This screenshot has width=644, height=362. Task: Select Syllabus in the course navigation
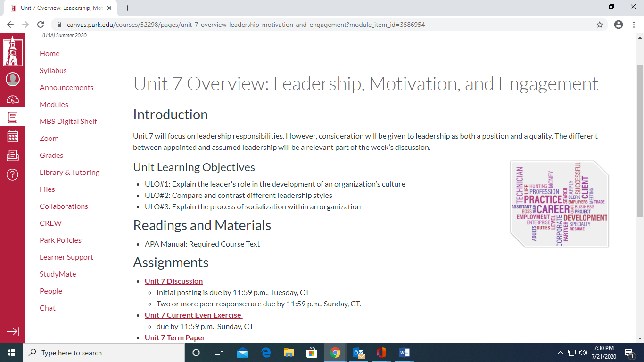[53, 70]
